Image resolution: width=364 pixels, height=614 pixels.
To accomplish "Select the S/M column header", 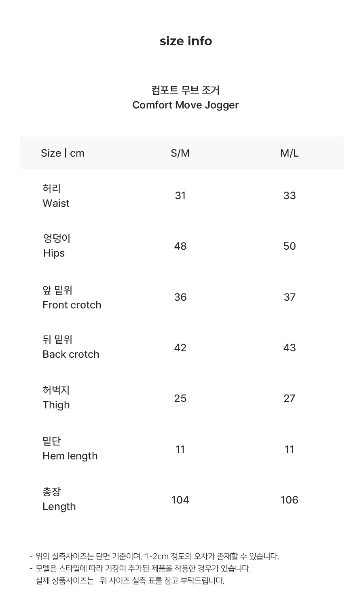I will [180, 153].
